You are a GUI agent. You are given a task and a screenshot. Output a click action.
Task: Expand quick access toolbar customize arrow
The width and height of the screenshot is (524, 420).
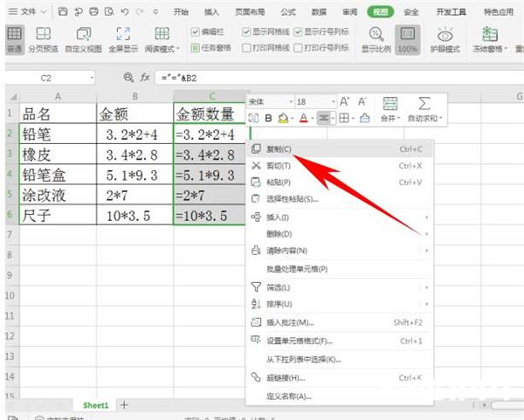point(155,12)
